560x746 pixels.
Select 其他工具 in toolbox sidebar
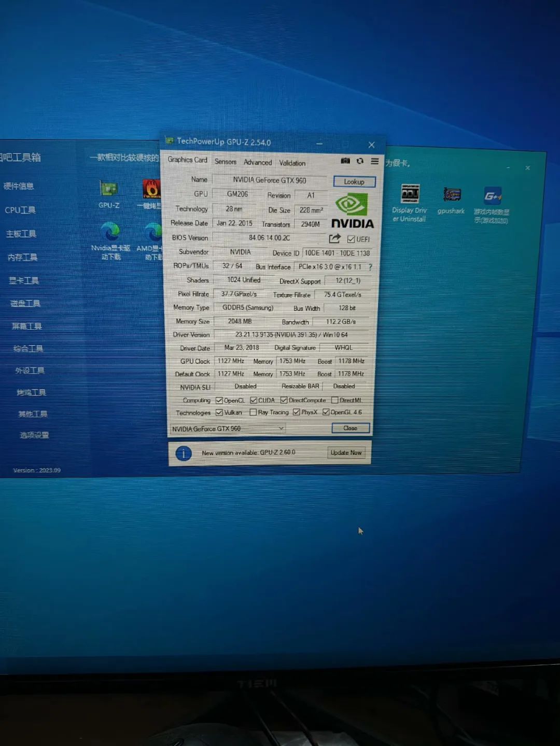coord(33,414)
